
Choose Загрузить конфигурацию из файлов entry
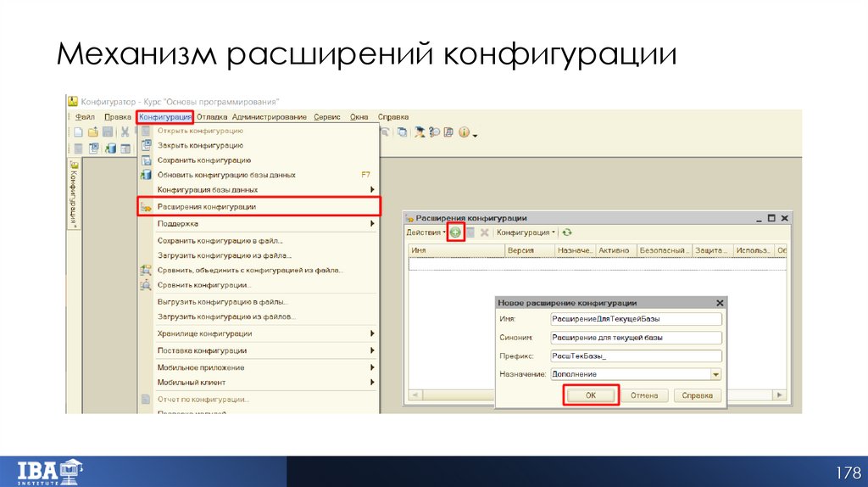(258, 316)
